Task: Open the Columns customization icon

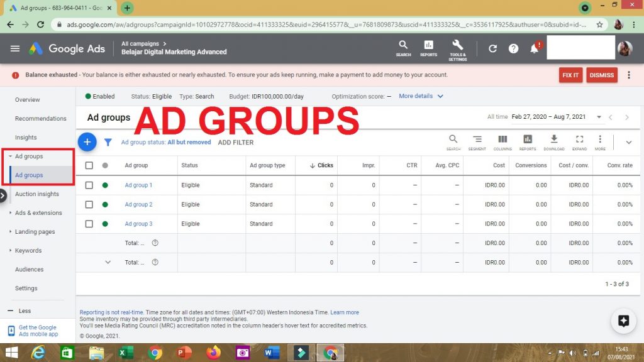Action: (x=502, y=142)
